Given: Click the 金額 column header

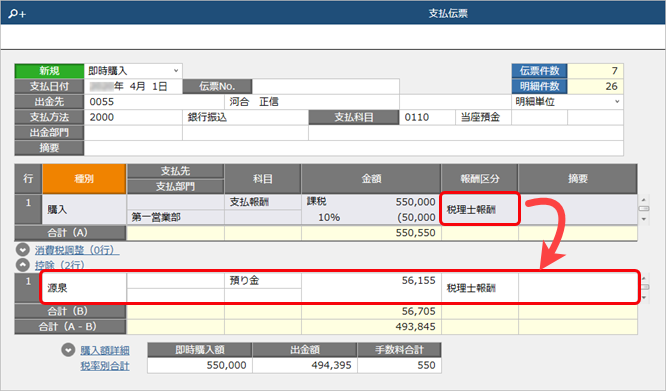Looking at the screenshot, I should coord(371,179).
